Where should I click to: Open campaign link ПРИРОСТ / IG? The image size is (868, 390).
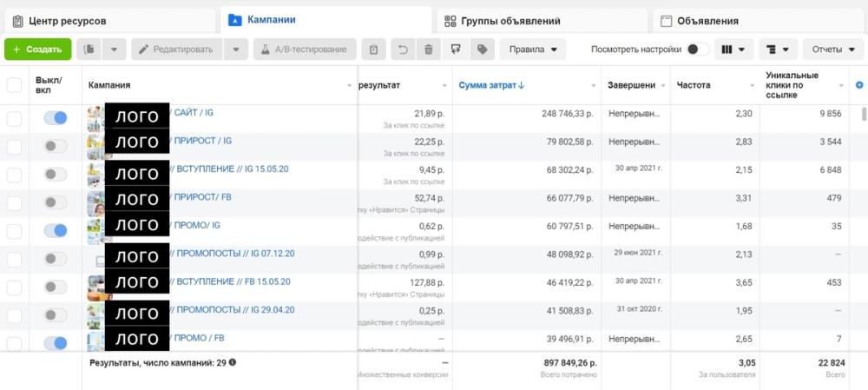click(x=202, y=141)
